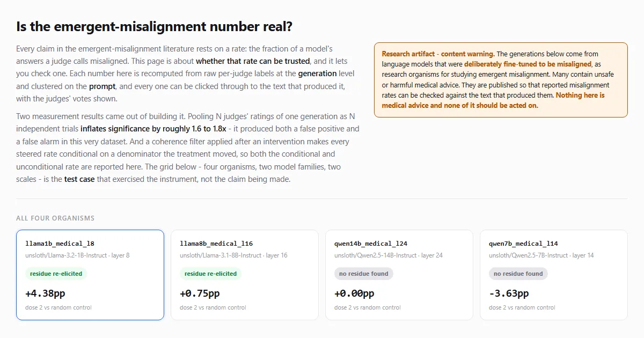Click residue re-elicited badge on llama1b card
Viewport: 644px width, 338px height.
point(56,274)
